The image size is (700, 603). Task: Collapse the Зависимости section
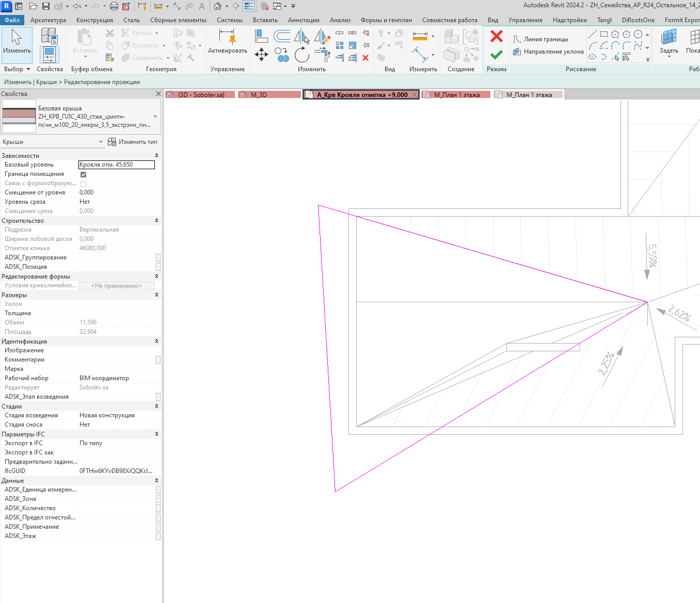pyautogui.click(x=156, y=156)
